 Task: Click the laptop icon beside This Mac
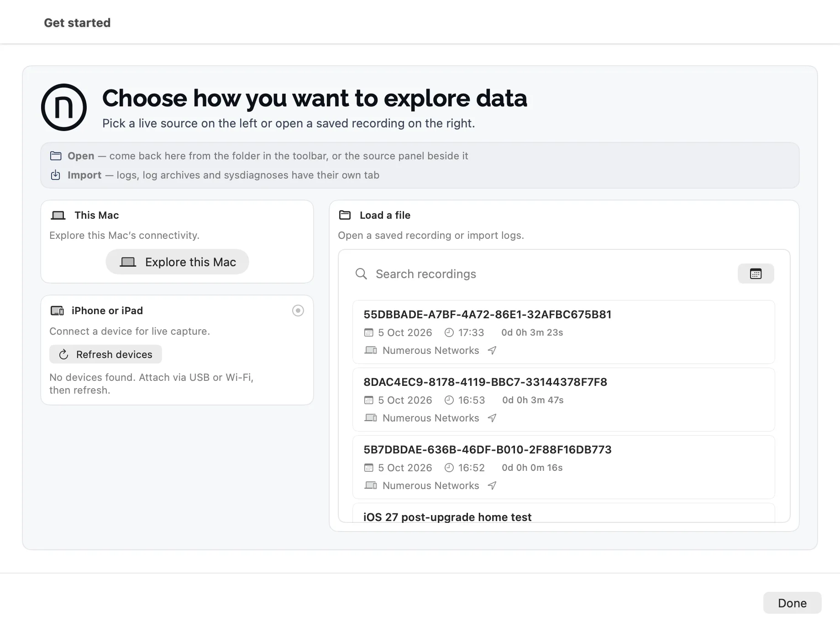click(58, 215)
